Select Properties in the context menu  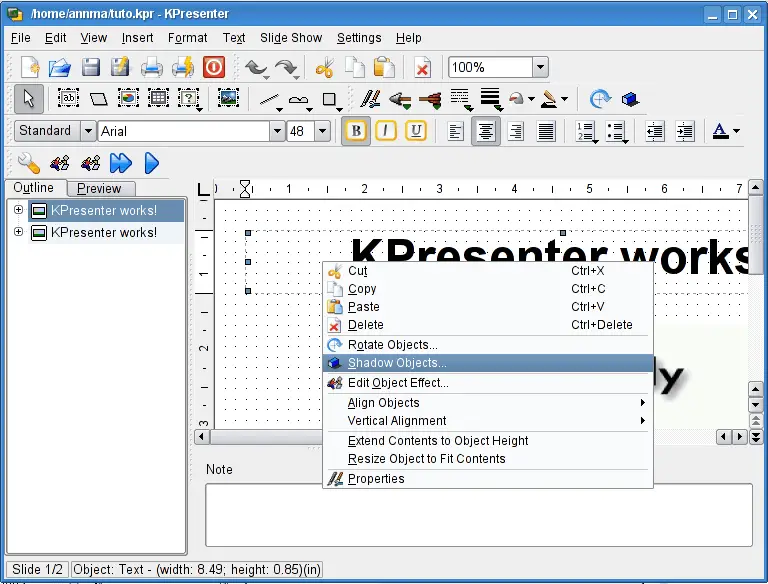[376, 479]
